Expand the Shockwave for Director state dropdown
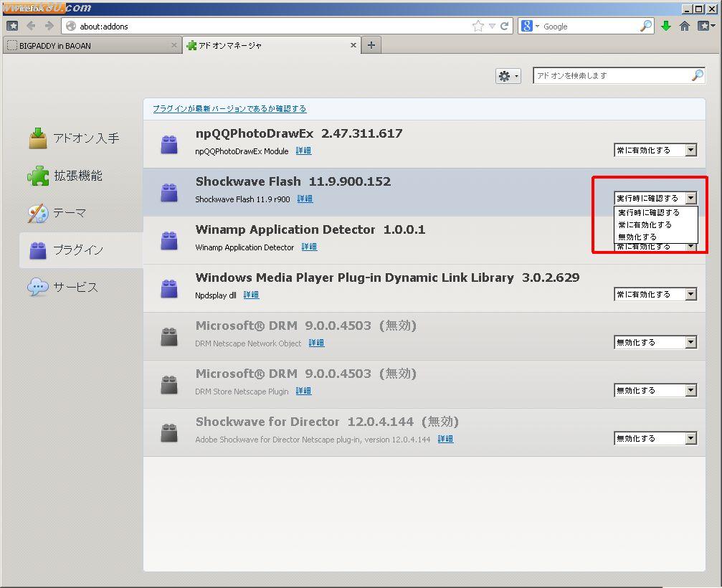The height and width of the screenshot is (588, 722). [655, 438]
